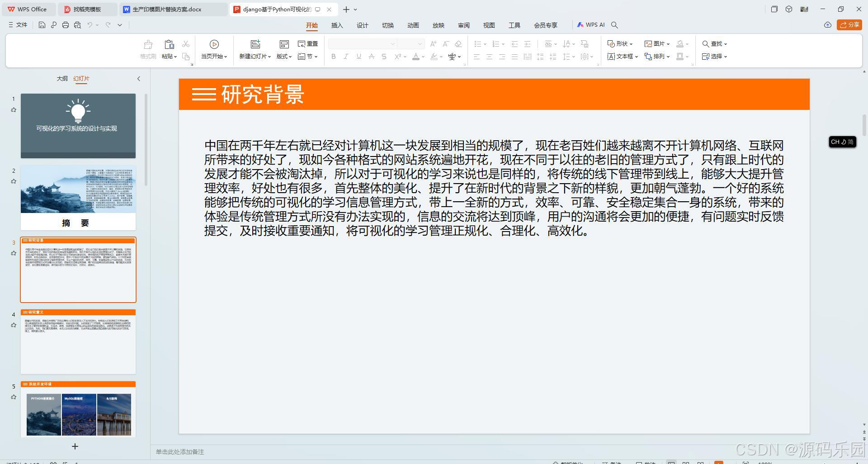Viewport: 868px width, 464px height.
Task: Switch to the 插入 ribbon tab
Action: tap(336, 25)
